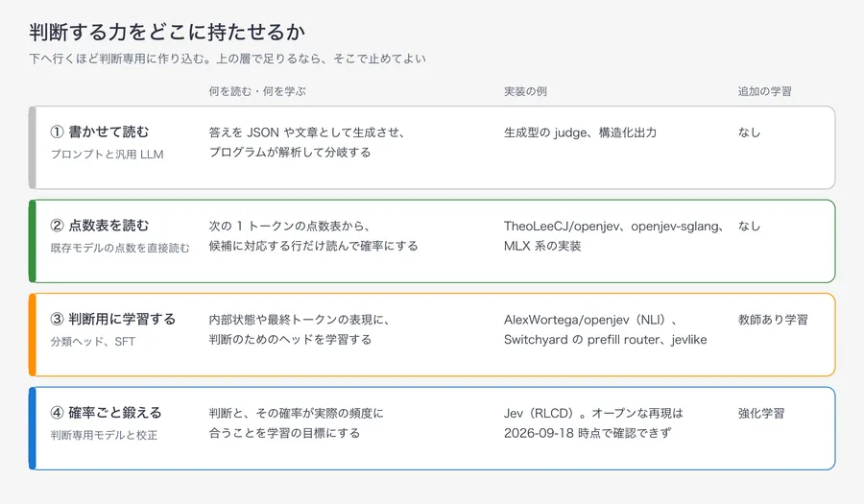
Task: Open the TheoLeeCJ/openjev reference text
Action: (562, 227)
